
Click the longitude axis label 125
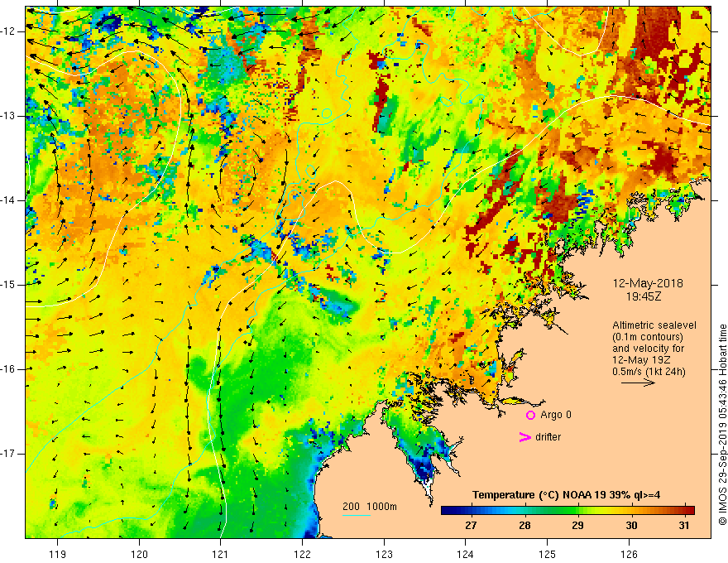pos(548,554)
